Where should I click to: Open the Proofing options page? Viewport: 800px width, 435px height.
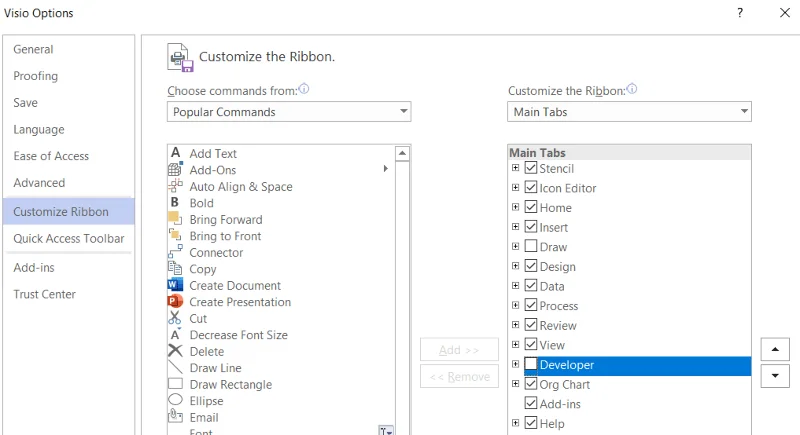pyautogui.click(x=36, y=76)
